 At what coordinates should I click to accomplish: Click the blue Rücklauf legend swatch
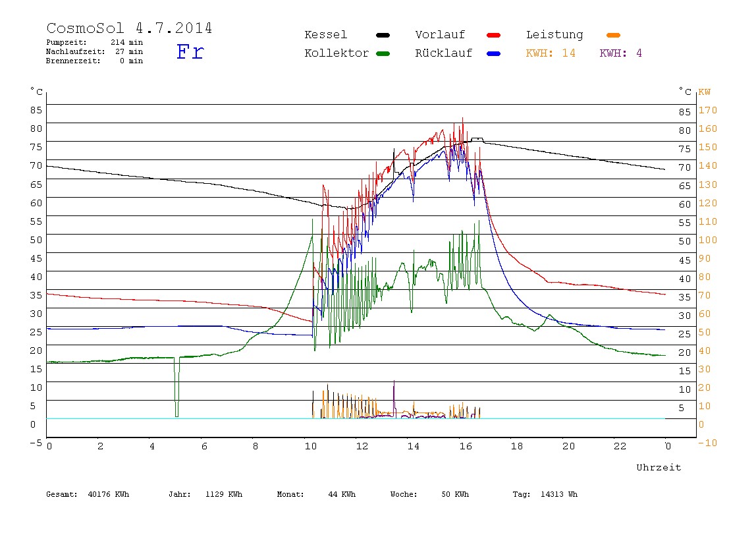tap(494, 53)
